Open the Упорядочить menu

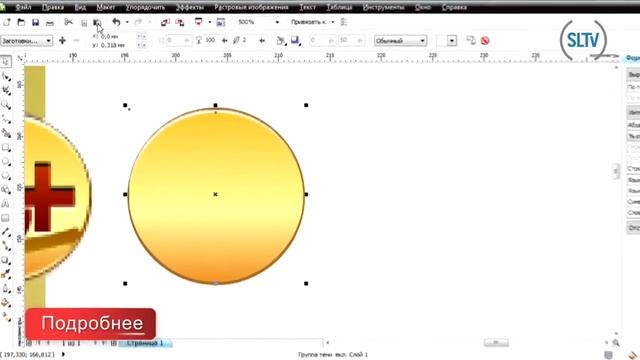coord(145,7)
